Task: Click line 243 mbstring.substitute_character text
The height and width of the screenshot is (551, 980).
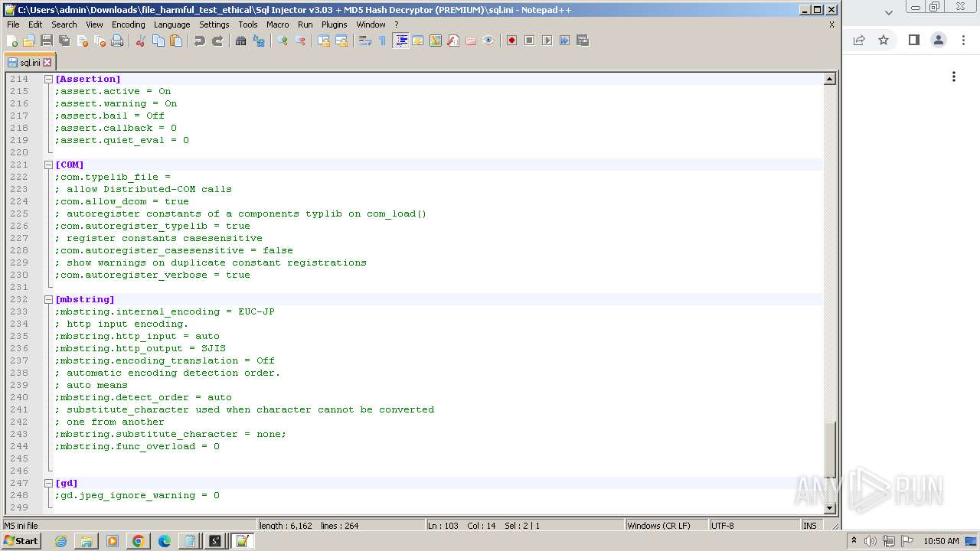Action: coord(170,434)
